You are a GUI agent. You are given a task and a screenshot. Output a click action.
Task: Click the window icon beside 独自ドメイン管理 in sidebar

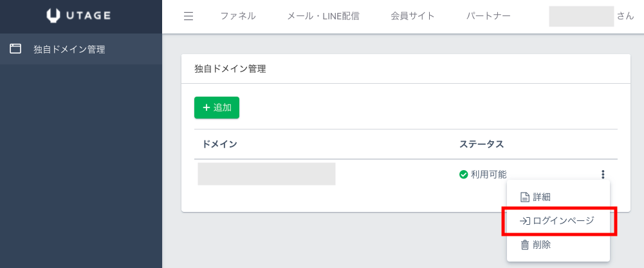[x=15, y=48]
